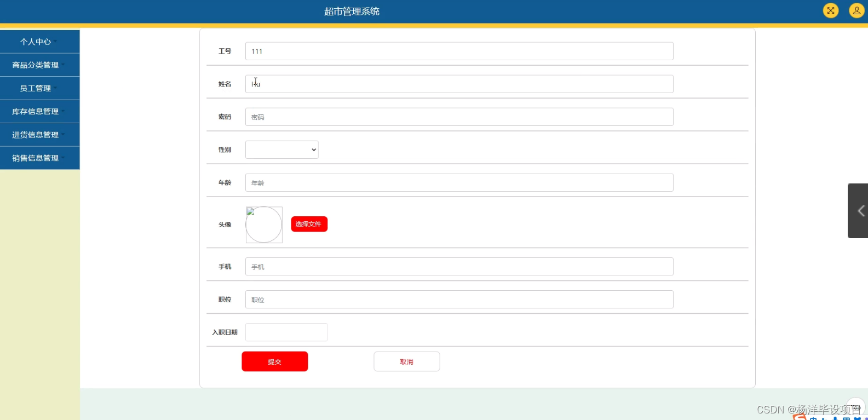Click the 密码 password field
This screenshot has width=868, height=420.
(459, 117)
